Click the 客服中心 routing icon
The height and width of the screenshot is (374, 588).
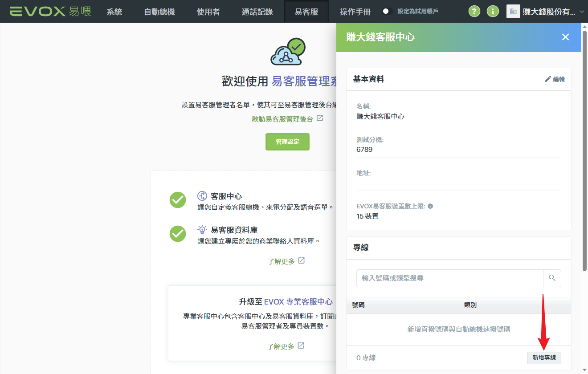202,196
